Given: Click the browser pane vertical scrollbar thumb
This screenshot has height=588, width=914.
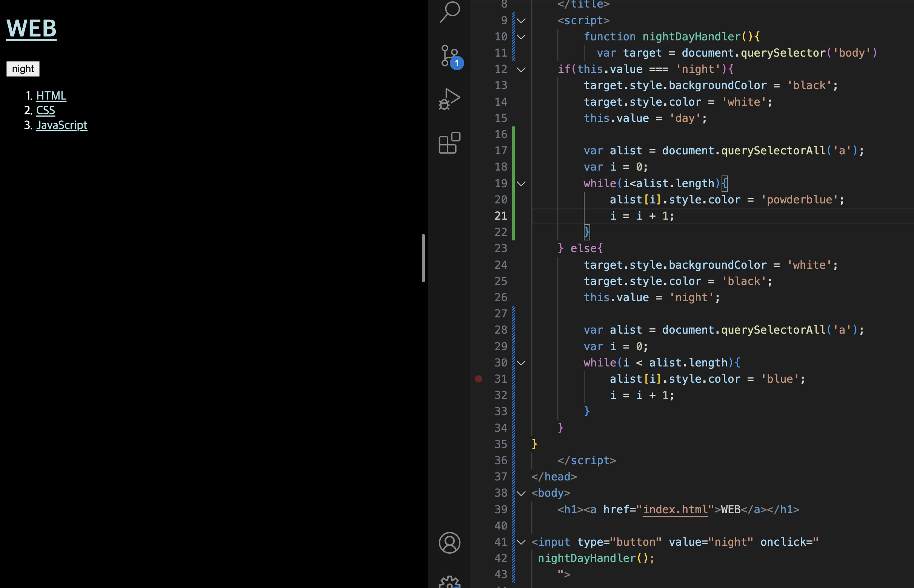Looking at the screenshot, I should [423, 258].
